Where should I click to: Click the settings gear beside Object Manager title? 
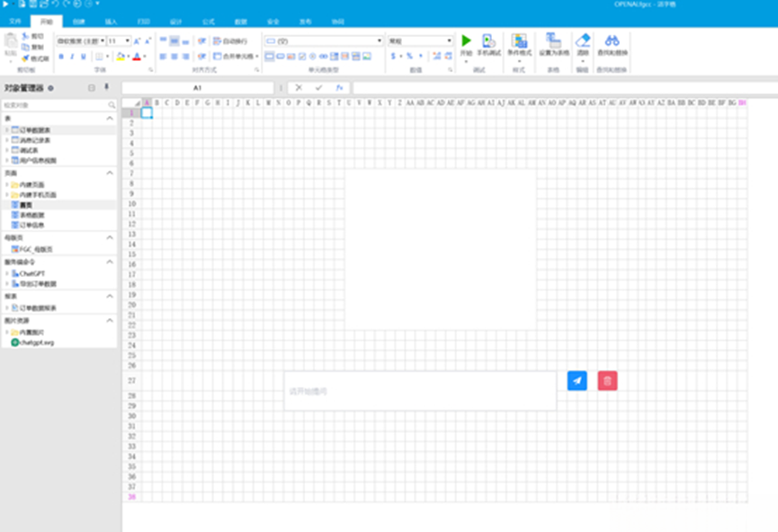coord(50,88)
